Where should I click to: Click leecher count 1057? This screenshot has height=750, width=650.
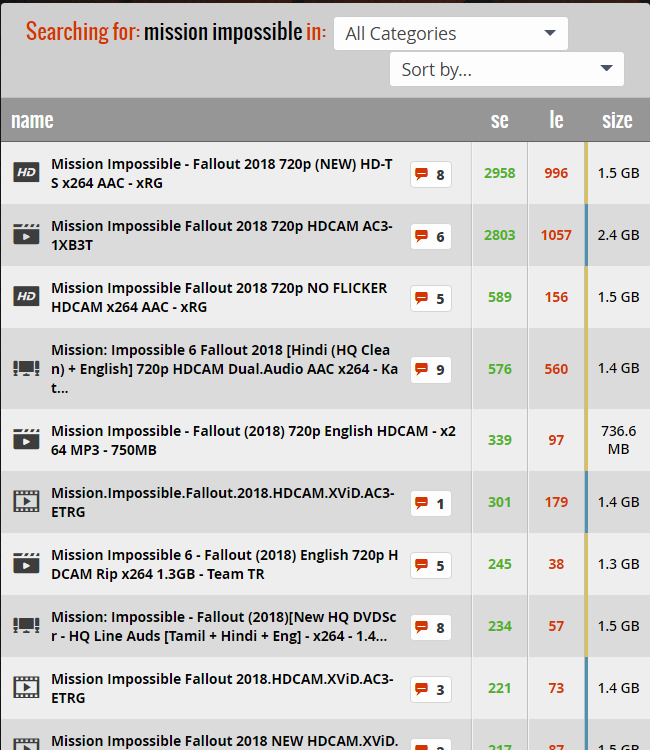(556, 235)
